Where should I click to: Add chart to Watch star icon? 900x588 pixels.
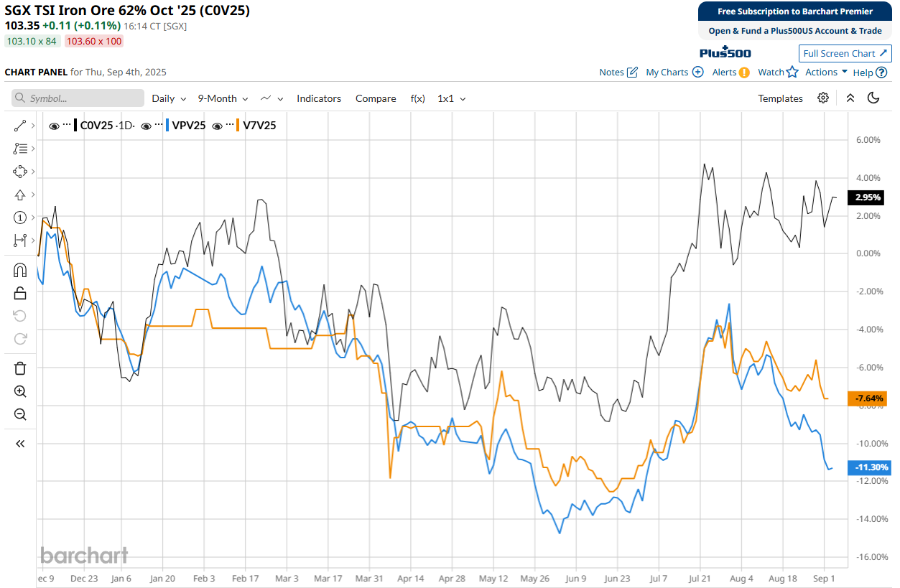[x=778, y=72]
